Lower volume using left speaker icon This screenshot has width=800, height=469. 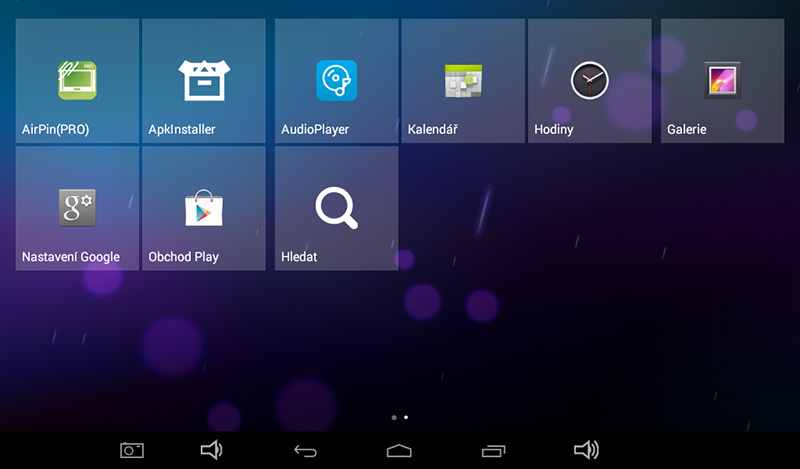tap(211, 450)
